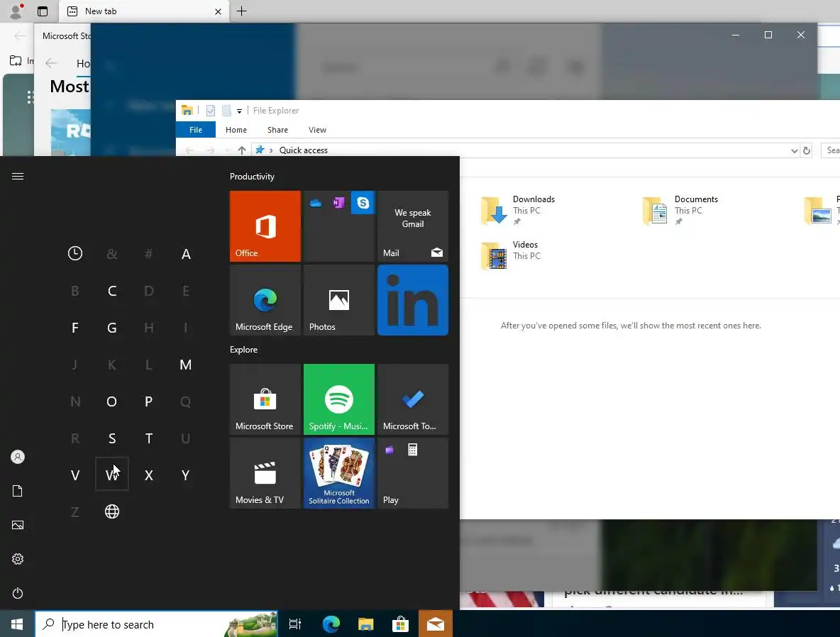Jump to recently added clock icon
The width and height of the screenshot is (840, 637).
click(75, 253)
